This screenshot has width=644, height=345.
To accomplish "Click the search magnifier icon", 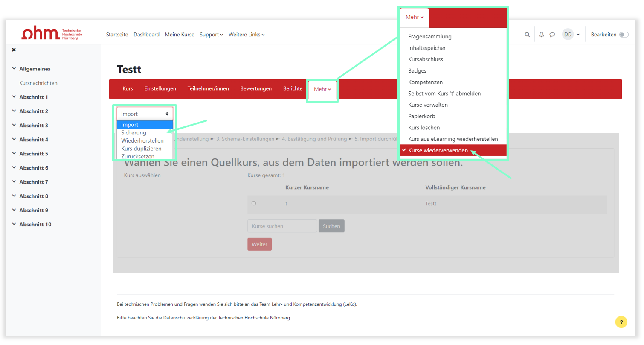I will pos(527,35).
